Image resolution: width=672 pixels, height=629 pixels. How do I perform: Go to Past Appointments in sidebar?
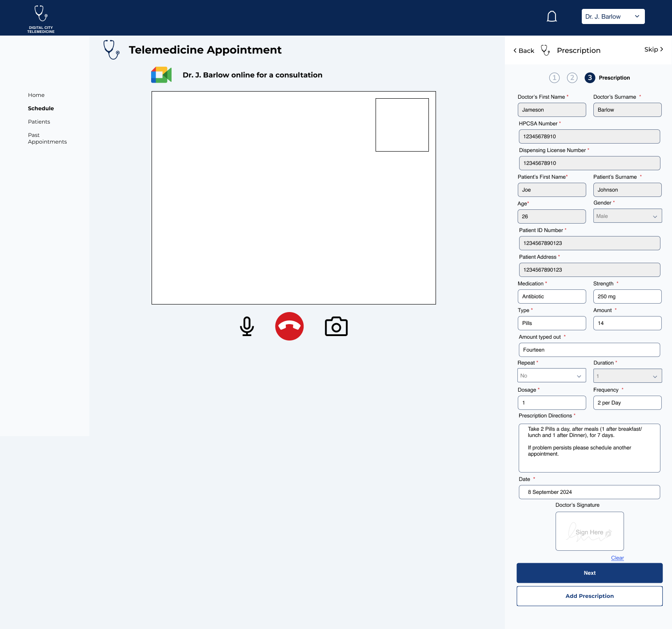coord(47,138)
